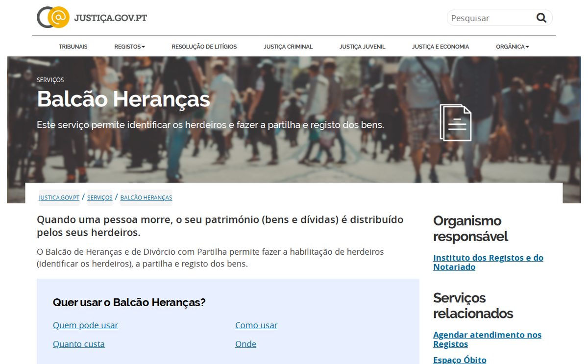Screen dimensions: 588x364
Task: Open the 'Como usar' link
Action: [256, 325]
